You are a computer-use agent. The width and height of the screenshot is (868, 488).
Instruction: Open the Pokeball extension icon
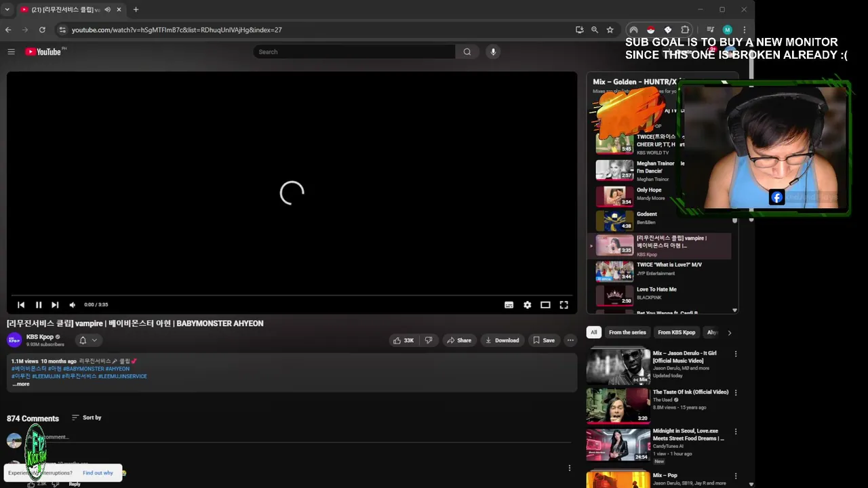coord(650,30)
